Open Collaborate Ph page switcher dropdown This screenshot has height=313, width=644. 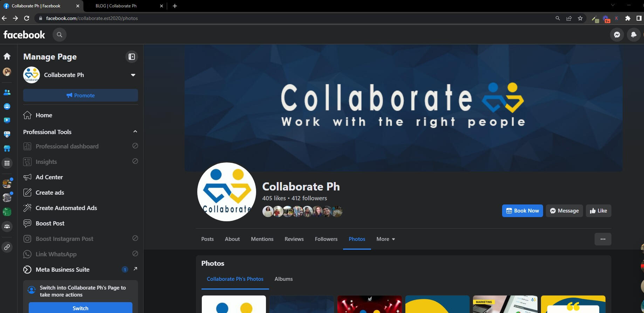click(x=133, y=75)
